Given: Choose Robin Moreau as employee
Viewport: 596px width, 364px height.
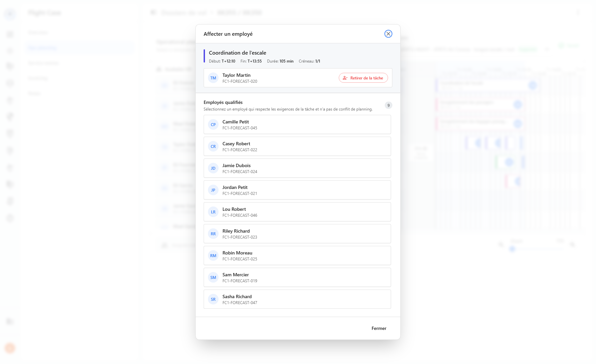Looking at the screenshot, I should tap(297, 256).
